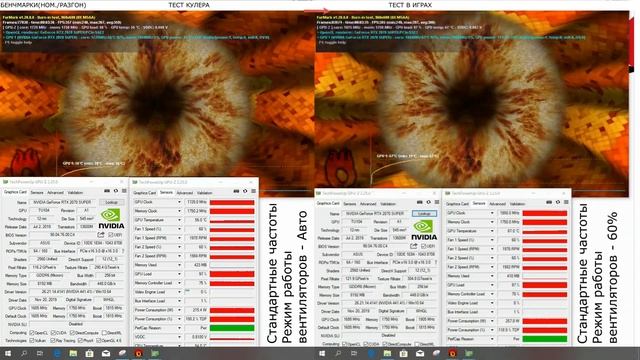Click the ТЕСТ В ИГРАХ heading at top

point(410,5)
